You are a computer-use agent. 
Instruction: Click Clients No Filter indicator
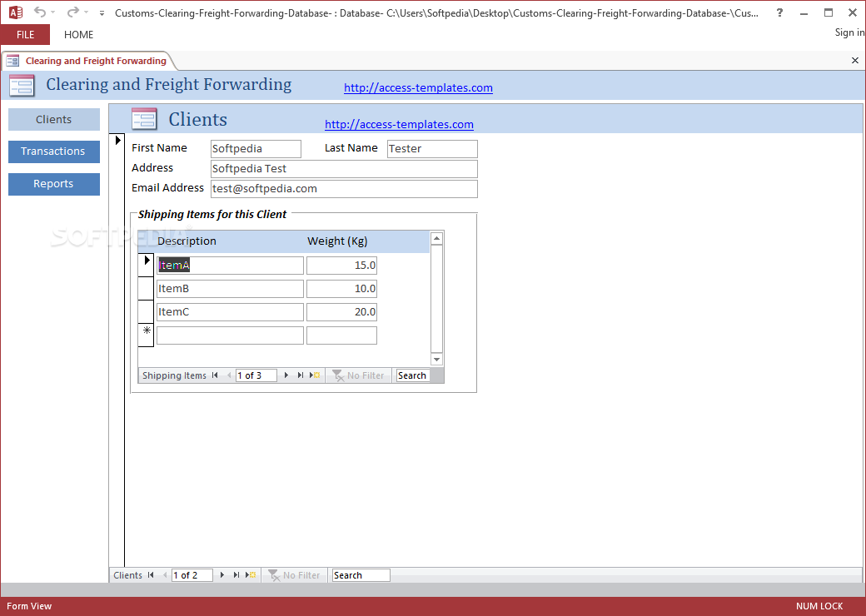[295, 575]
